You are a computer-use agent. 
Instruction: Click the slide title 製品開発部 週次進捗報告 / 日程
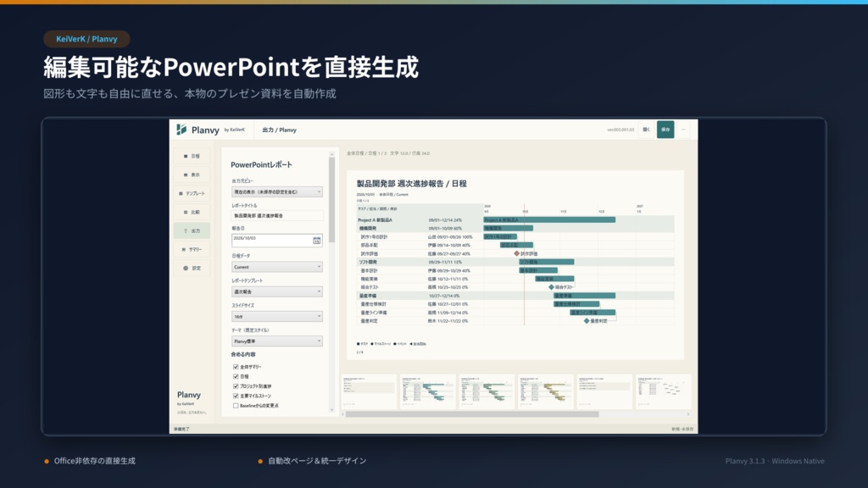point(411,183)
